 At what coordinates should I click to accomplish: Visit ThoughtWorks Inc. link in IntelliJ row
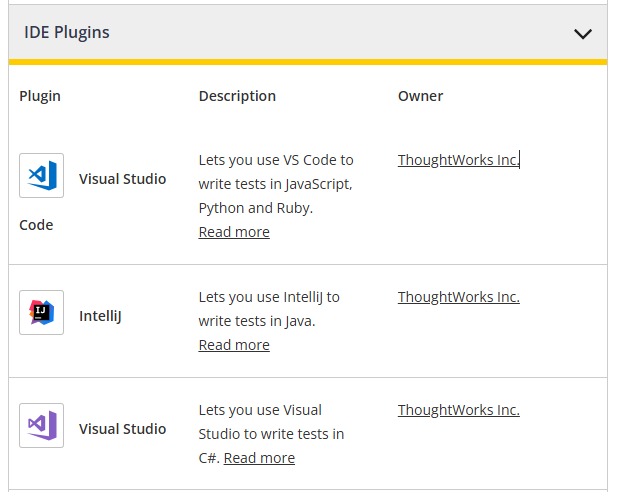click(x=458, y=297)
